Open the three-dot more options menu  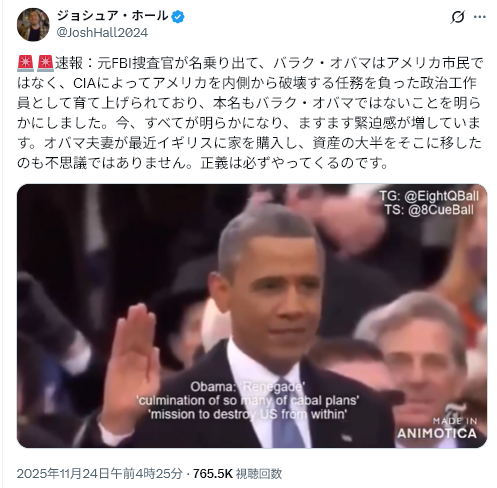pos(480,17)
